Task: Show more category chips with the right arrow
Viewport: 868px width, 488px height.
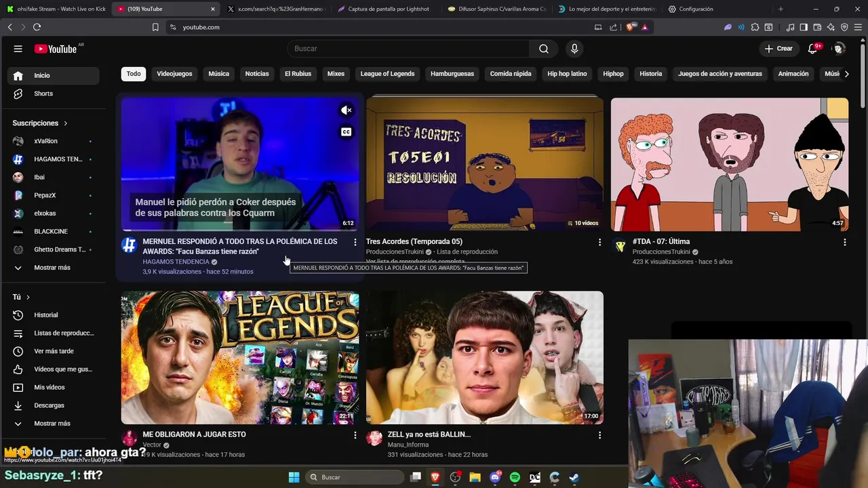Action: (x=846, y=74)
